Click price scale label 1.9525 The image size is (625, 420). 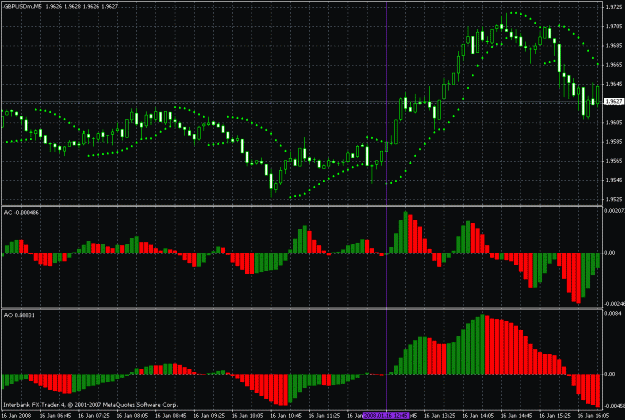(x=614, y=199)
